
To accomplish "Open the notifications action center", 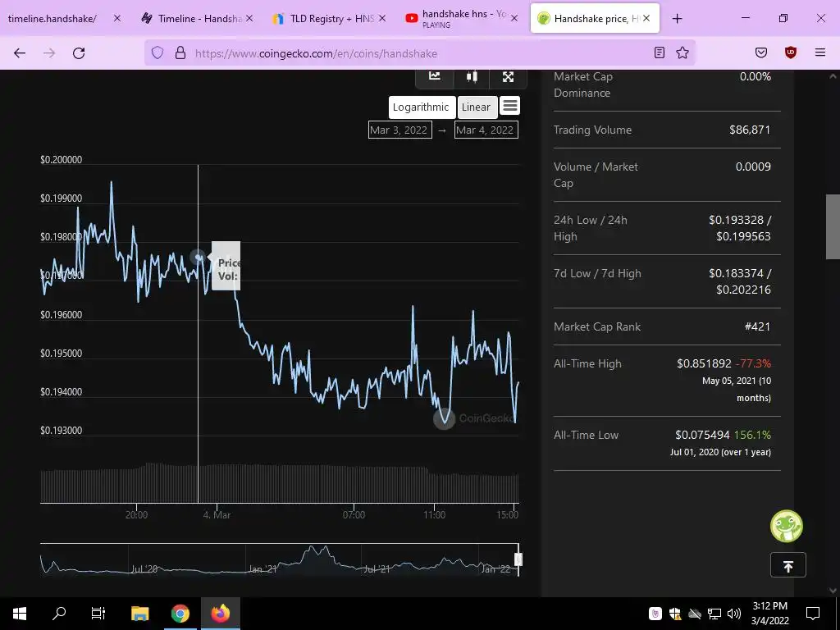I will coord(813,614).
